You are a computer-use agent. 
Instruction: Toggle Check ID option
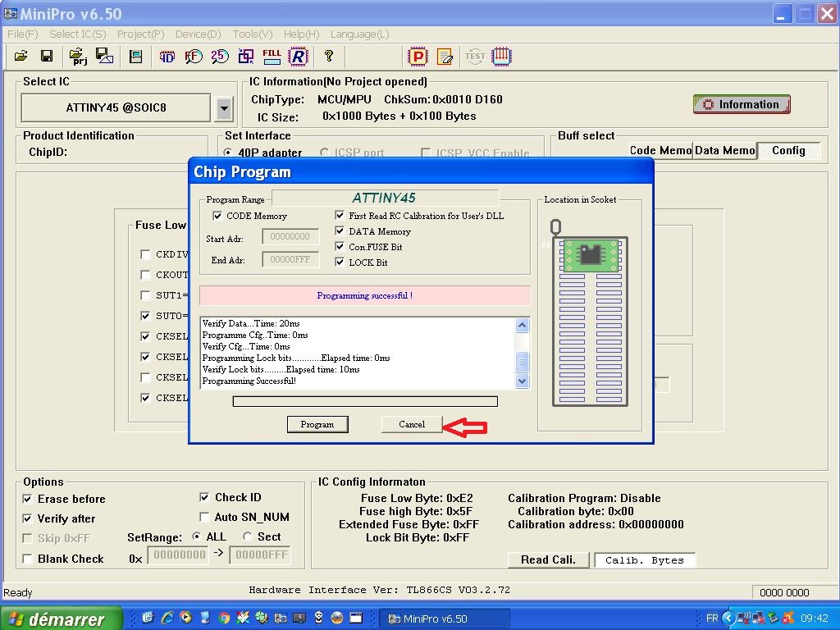coord(204,497)
